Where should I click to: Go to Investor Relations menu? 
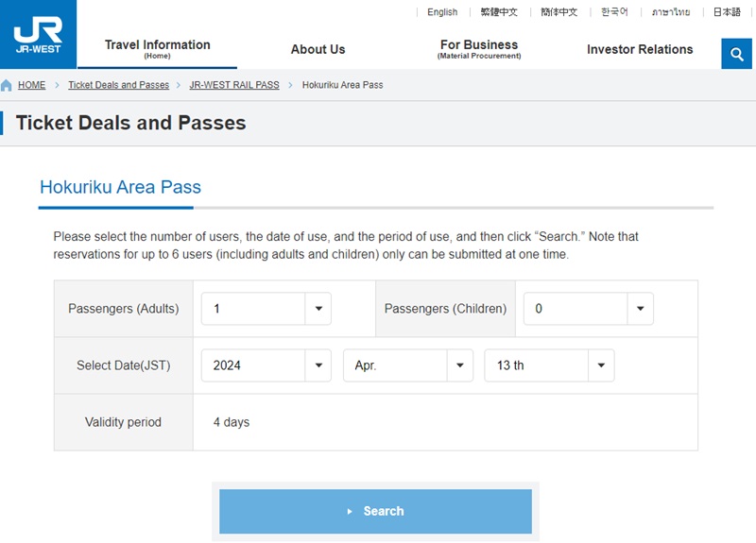(x=640, y=49)
